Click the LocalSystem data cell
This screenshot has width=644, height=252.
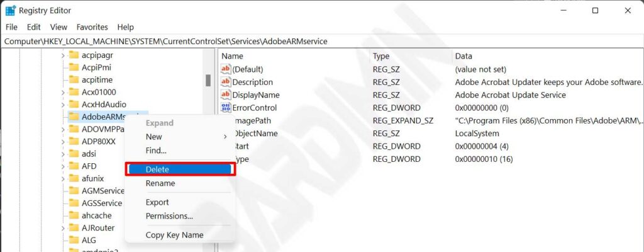coord(477,134)
